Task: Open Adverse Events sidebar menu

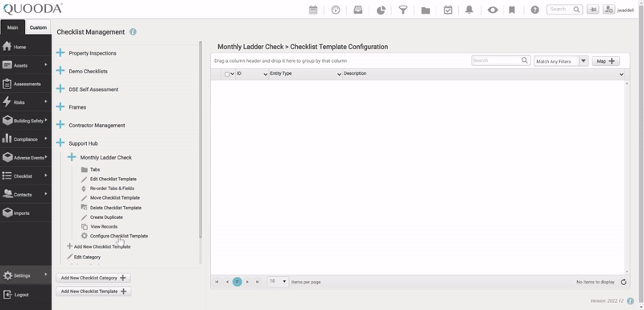Action: [x=26, y=157]
